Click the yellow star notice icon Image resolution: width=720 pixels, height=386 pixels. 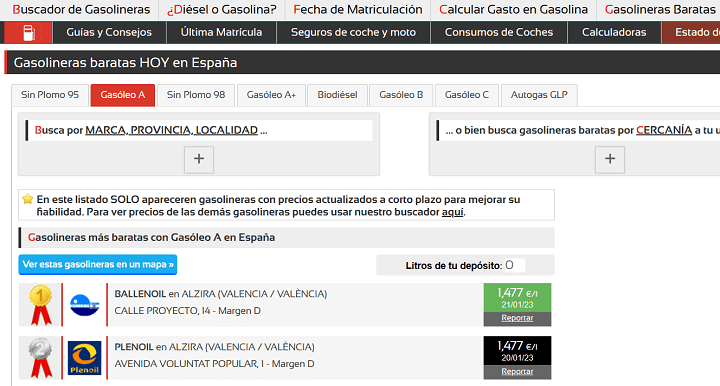point(28,199)
